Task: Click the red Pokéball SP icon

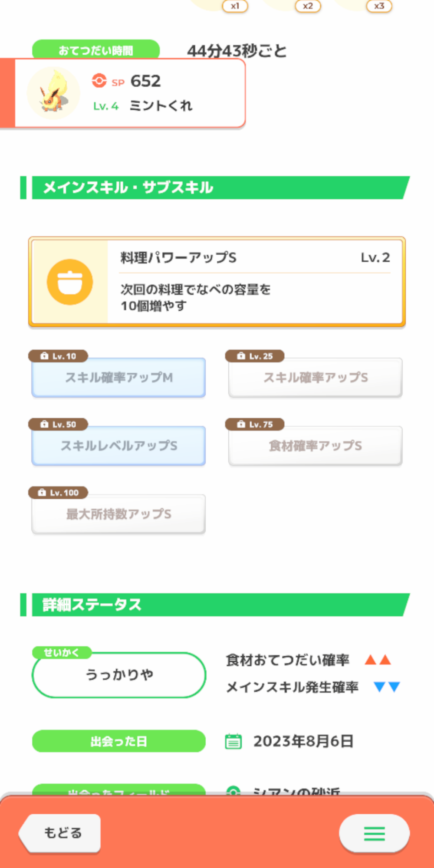Action: point(99,81)
